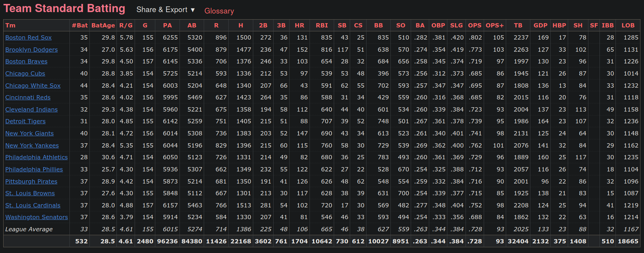Open the Glossary link
The image size is (644, 253).
coord(219,11)
